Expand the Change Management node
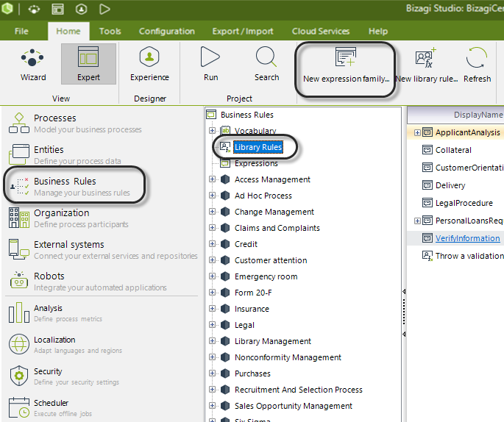Image resolution: width=504 pixels, height=422 pixels. click(x=212, y=211)
